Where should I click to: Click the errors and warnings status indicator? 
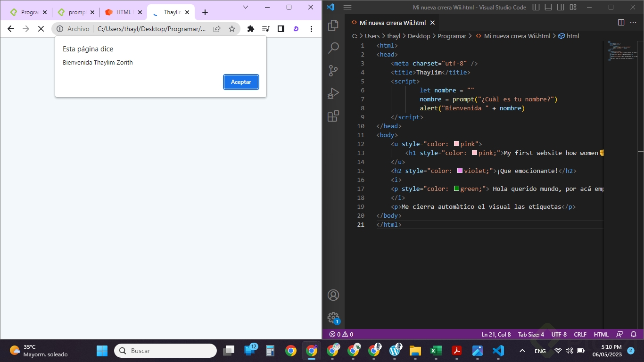pos(341,334)
